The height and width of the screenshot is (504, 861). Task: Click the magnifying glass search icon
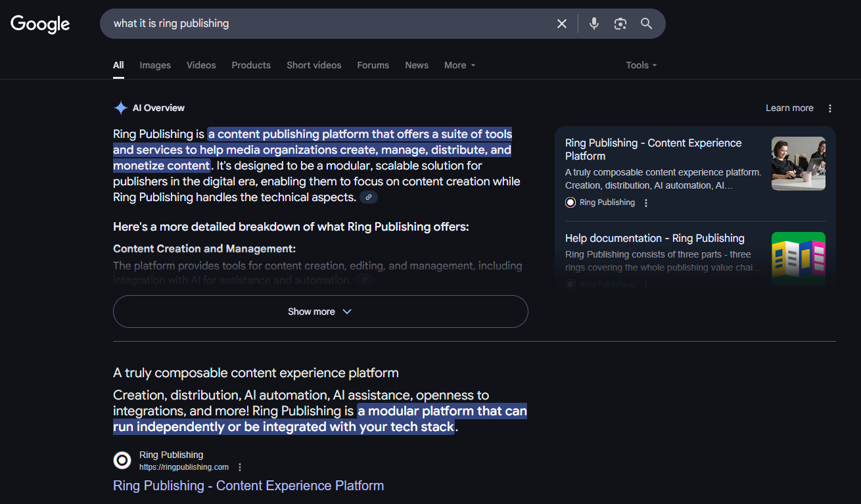pos(647,24)
